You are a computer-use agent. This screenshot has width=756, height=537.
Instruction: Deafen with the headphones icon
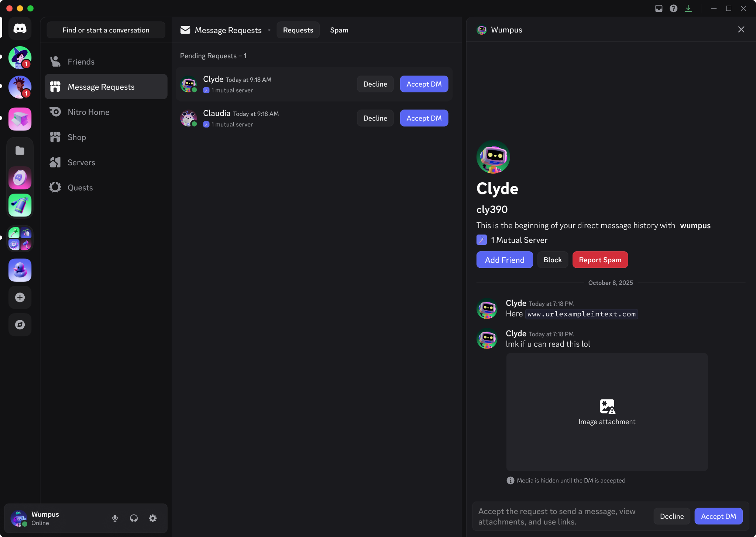click(x=134, y=518)
